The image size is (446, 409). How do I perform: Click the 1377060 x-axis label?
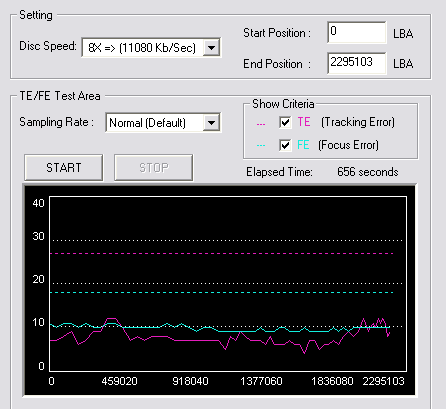point(261,381)
